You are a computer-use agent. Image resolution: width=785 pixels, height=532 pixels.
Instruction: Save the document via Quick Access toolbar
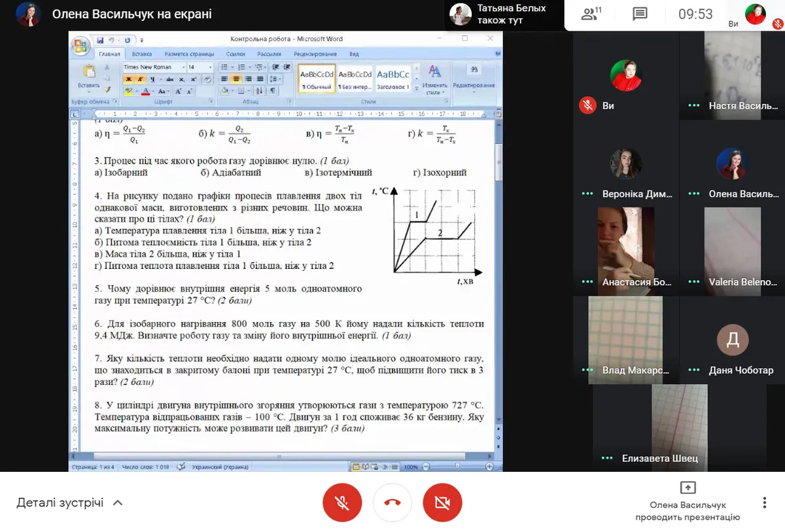pyautogui.click(x=100, y=40)
